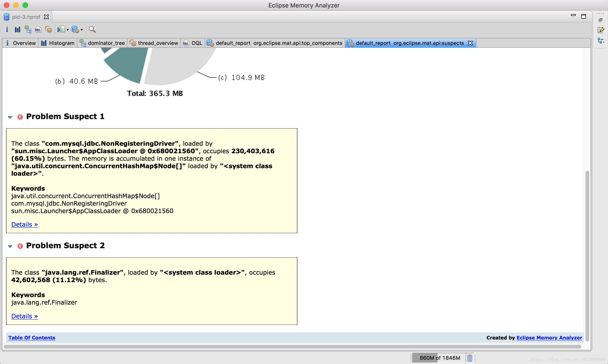Click the Problem Suspect 1 error icon
This screenshot has width=608, height=364.
click(x=20, y=117)
